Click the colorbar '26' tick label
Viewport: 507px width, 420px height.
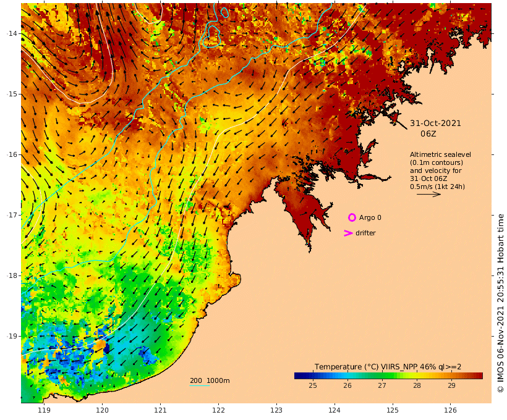coord(347,385)
